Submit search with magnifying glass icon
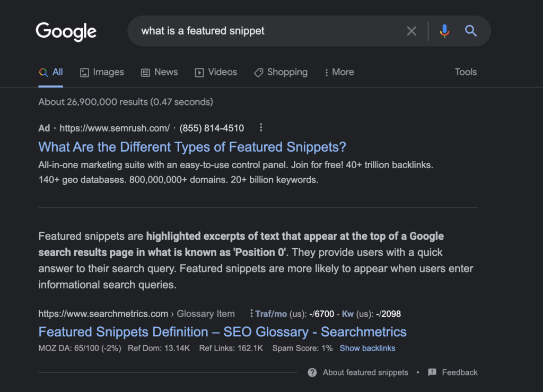The width and height of the screenshot is (543, 392). tap(471, 31)
